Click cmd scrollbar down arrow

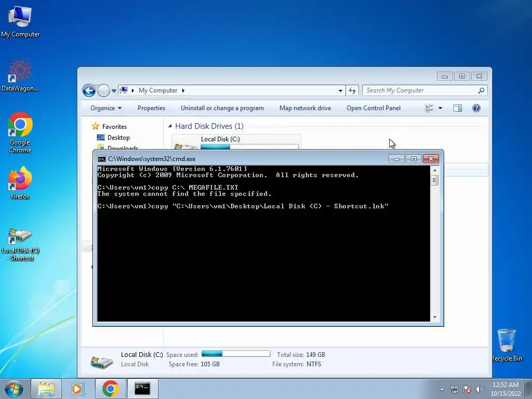coord(435,317)
